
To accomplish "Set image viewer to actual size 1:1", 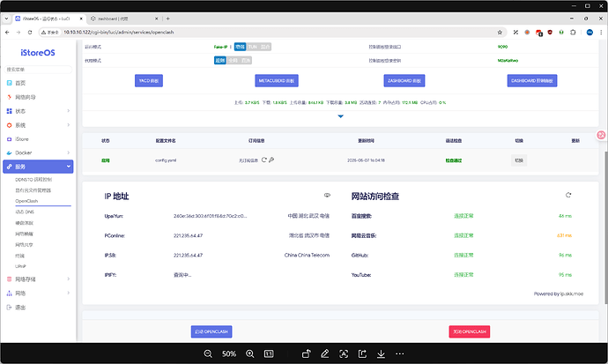I will [x=269, y=353].
